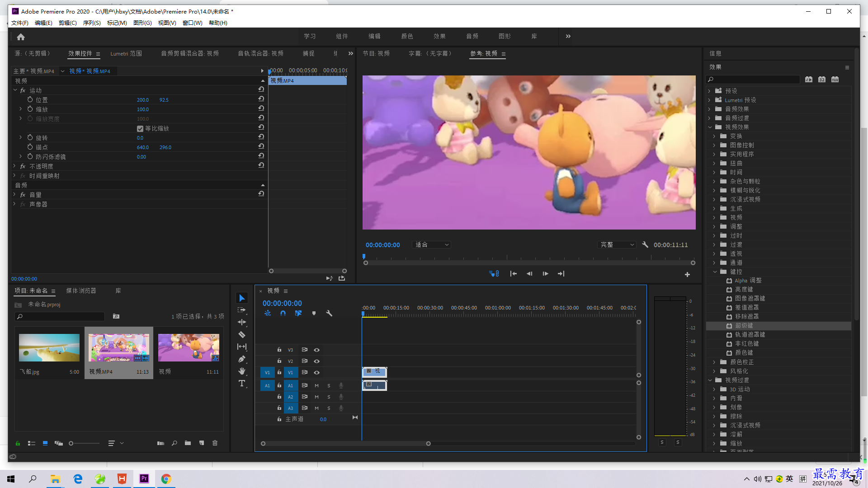Expand the volume audio effect

point(14,194)
